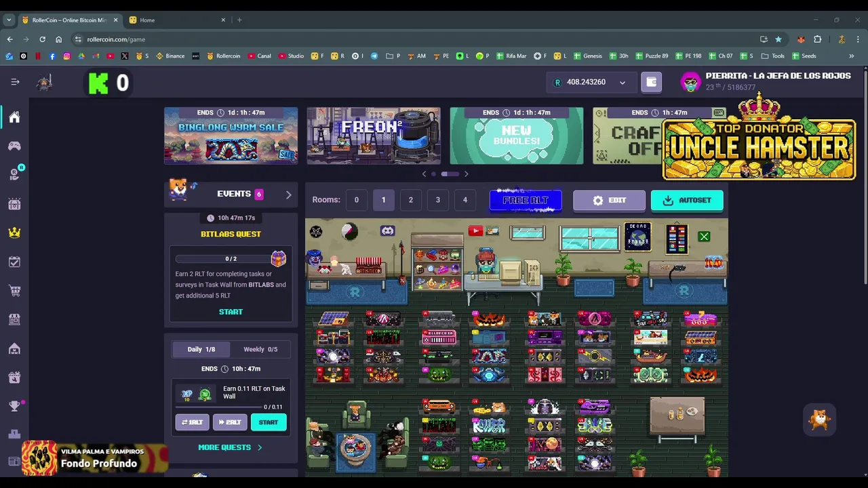Bookmark page with the star icon
This screenshot has height=488, width=868.
click(x=778, y=39)
